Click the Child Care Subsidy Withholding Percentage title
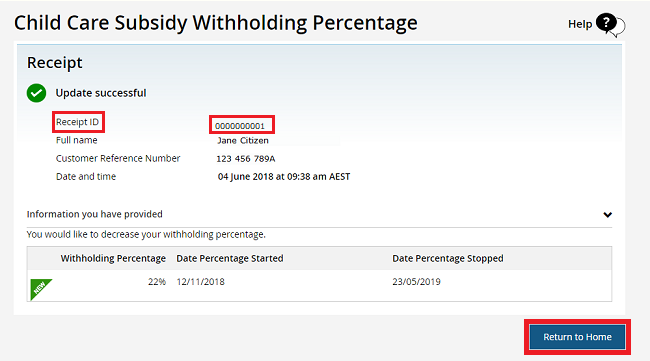 tap(216, 23)
